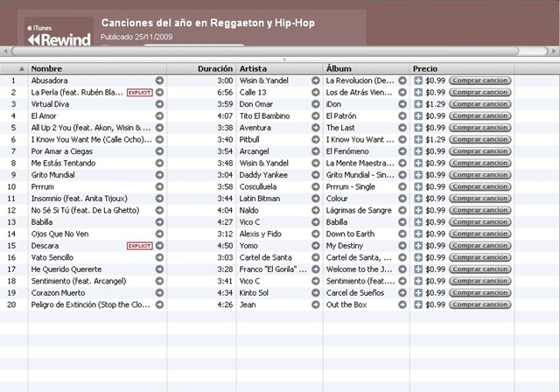Click the arrow icon next to Abusadora song name

(x=159, y=80)
